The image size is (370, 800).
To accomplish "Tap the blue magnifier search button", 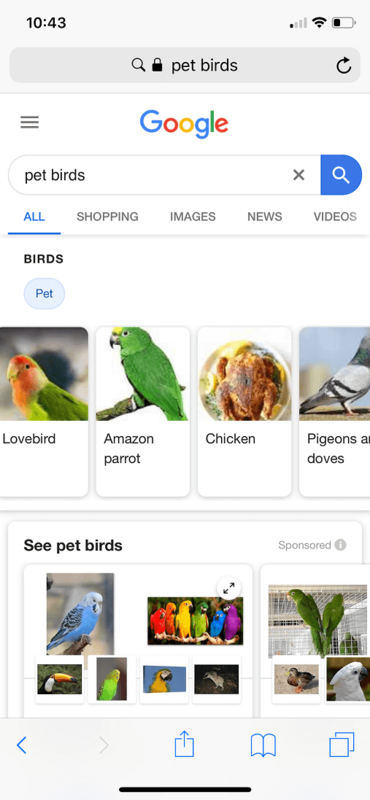I will pyautogui.click(x=341, y=175).
